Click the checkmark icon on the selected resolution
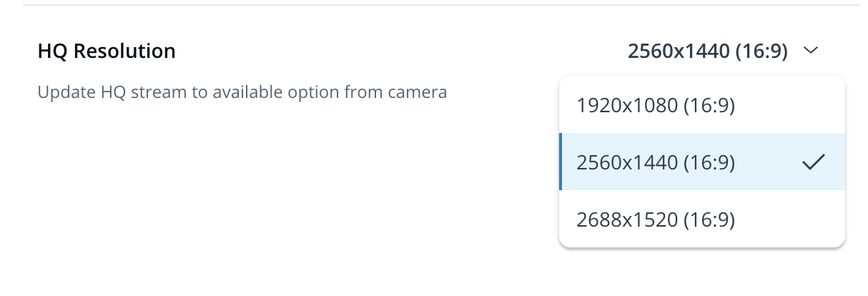 point(813,162)
